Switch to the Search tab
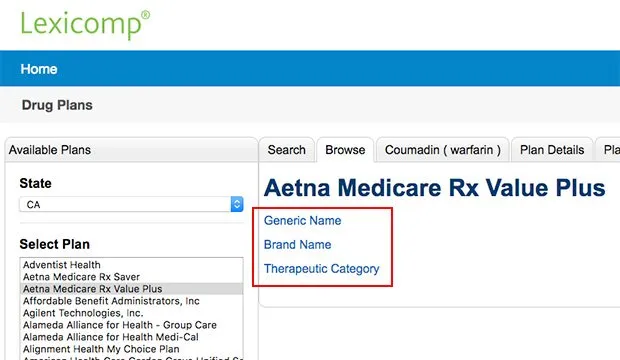Viewport: 620px width, 360px height. tap(286, 150)
